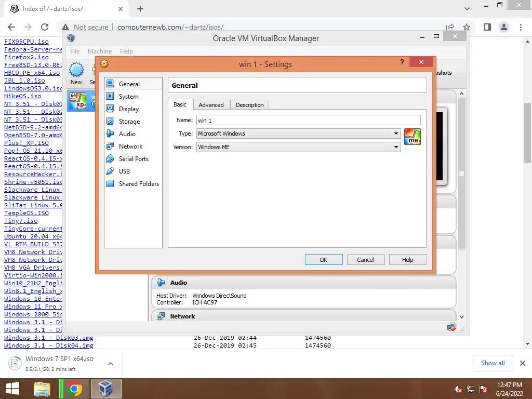
Task: Click muted volume tray icon
Action: (458, 389)
